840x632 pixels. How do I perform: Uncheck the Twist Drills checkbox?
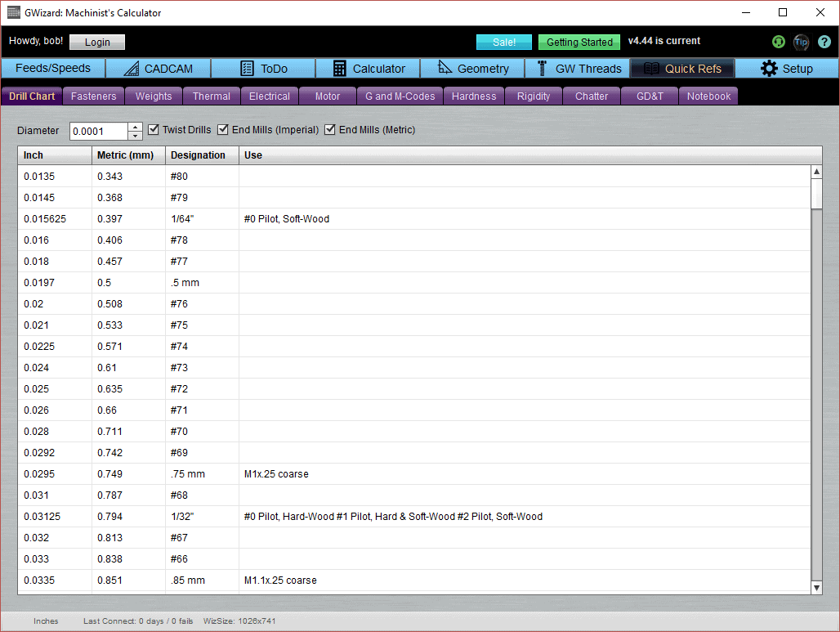click(154, 129)
